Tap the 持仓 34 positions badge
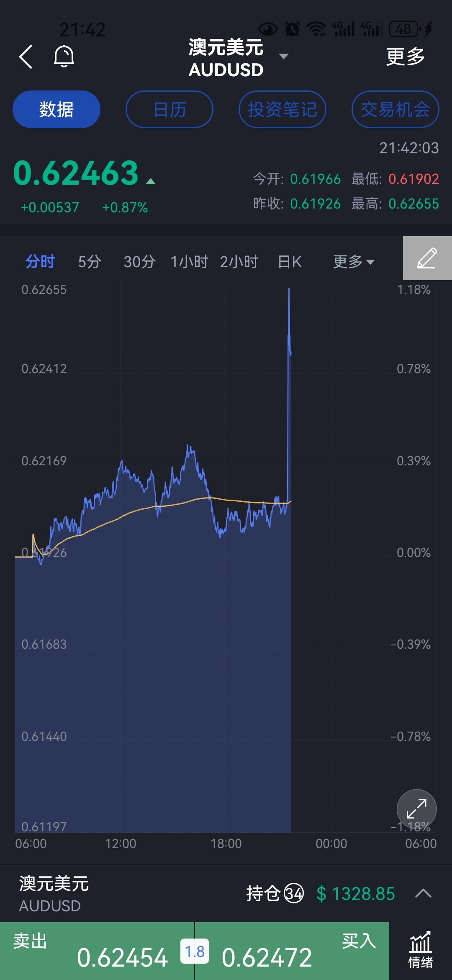This screenshot has width=452, height=980. pyautogui.click(x=275, y=893)
